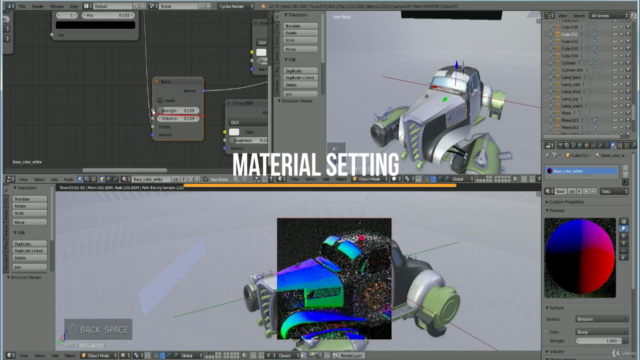Viewport: 640px width, 360px height.
Task: Click Duplicate in upper viewport tool shelf
Action: click(300, 71)
